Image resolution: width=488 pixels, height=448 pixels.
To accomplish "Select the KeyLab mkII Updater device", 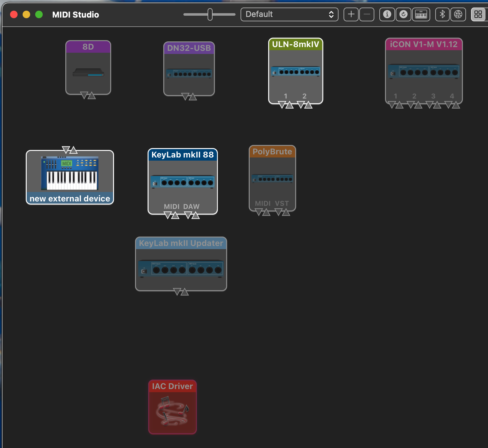I will coord(181,264).
